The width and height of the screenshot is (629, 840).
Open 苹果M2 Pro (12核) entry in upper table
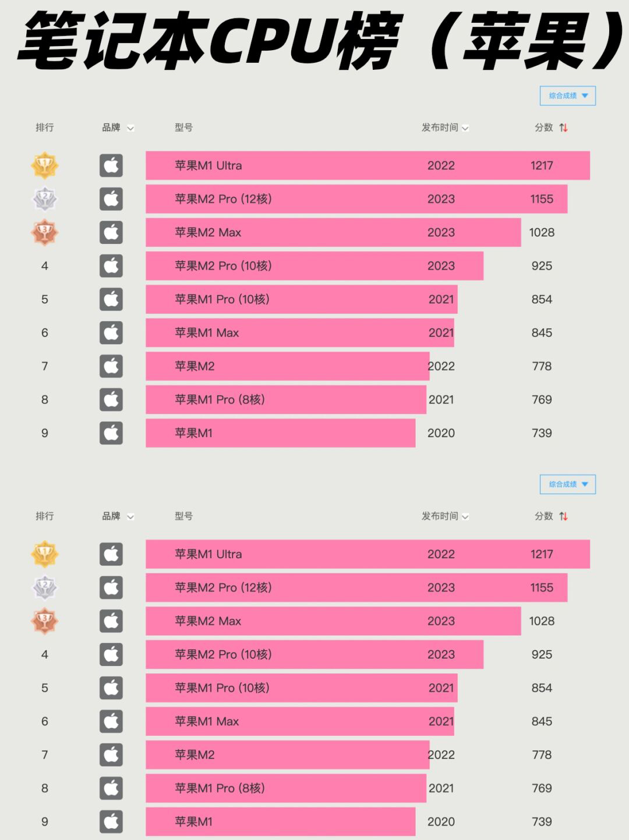tap(223, 199)
